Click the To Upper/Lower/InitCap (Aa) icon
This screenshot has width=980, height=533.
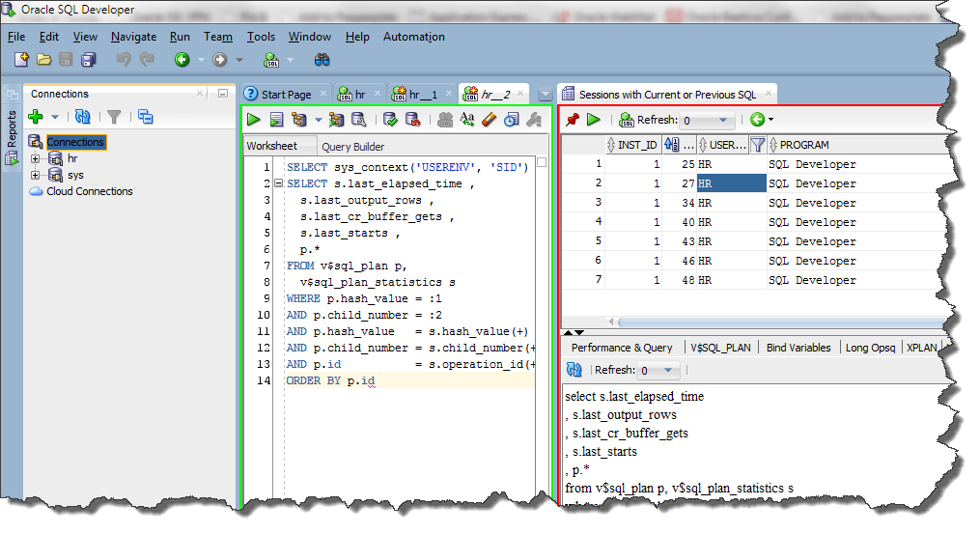coord(467,120)
